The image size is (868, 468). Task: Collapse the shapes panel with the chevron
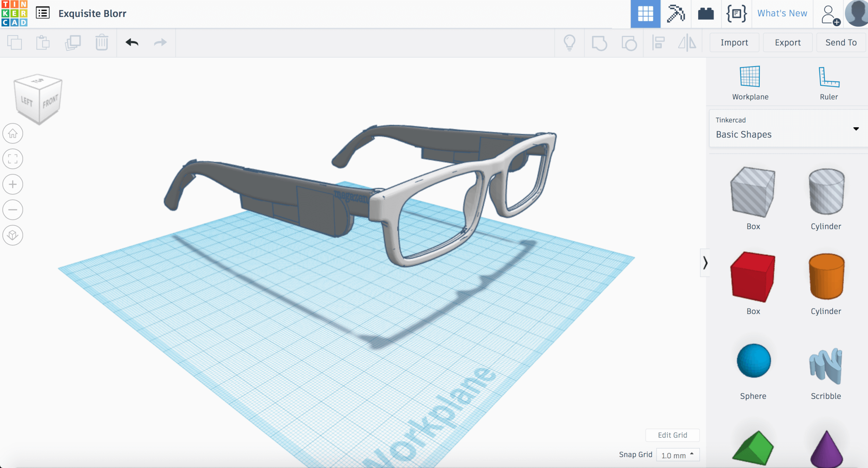point(705,263)
